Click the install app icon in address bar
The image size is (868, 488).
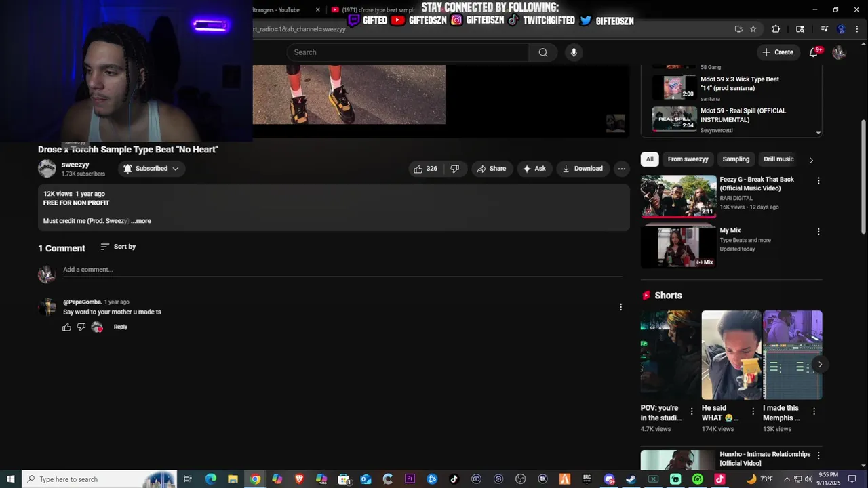coord(738,29)
